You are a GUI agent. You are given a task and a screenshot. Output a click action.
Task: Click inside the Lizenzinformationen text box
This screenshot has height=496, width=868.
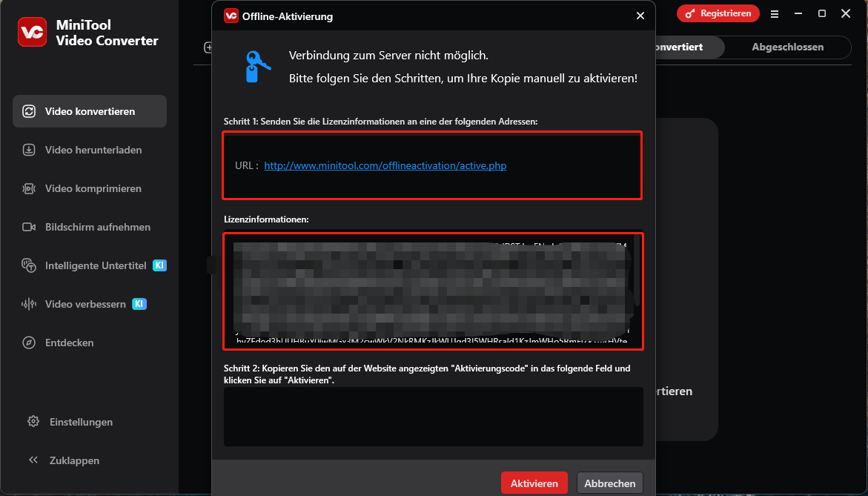[433, 291]
